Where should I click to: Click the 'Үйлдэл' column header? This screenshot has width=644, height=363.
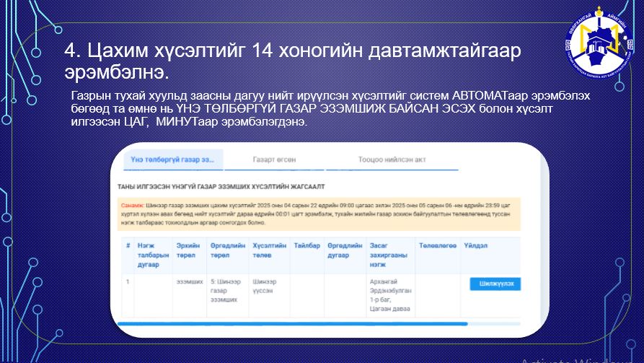(476, 246)
